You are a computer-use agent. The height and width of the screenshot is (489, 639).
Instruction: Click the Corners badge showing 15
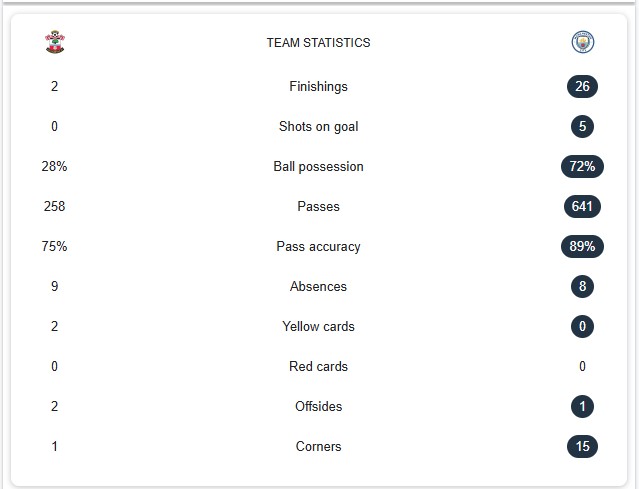[x=582, y=446]
